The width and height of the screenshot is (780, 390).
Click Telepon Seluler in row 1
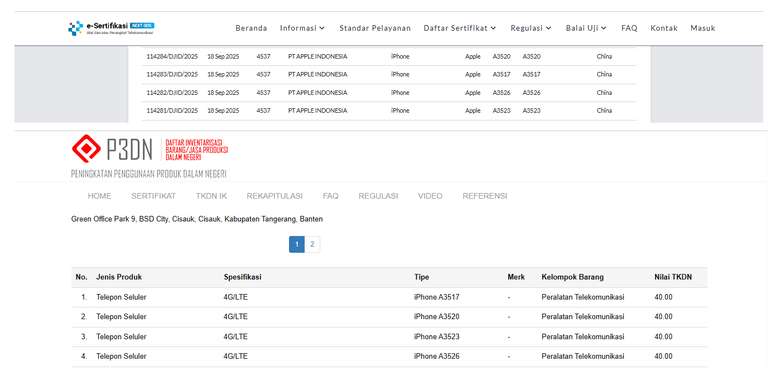(x=121, y=297)
